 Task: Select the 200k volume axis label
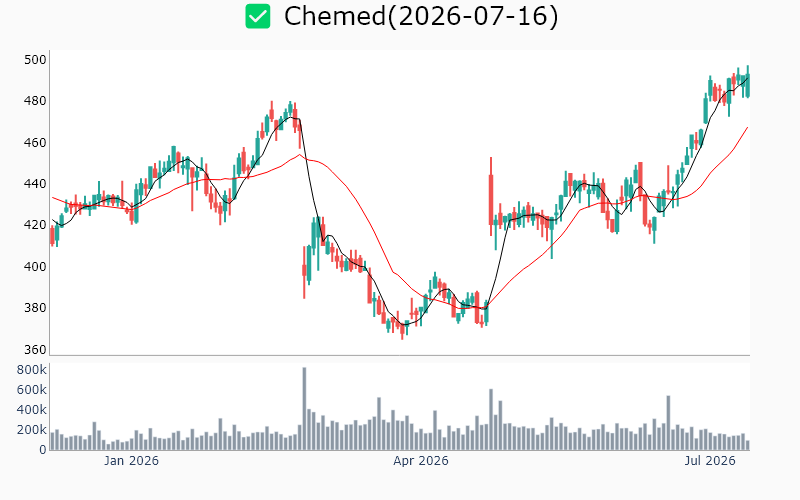pyautogui.click(x=32, y=430)
